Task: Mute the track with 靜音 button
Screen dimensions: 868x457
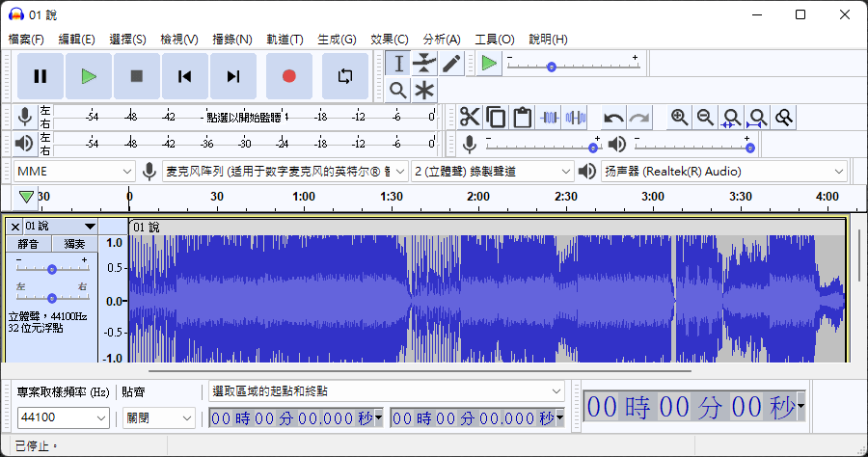Action: pyautogui.click(x=28, y=244)
